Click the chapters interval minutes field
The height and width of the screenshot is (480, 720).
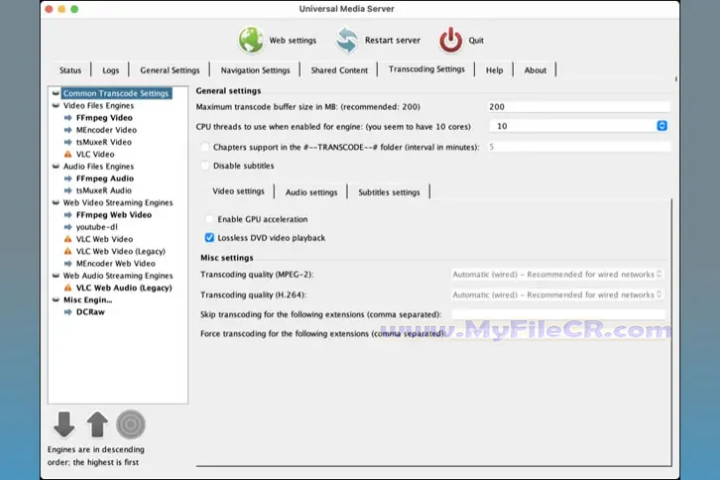coord(578,147)
